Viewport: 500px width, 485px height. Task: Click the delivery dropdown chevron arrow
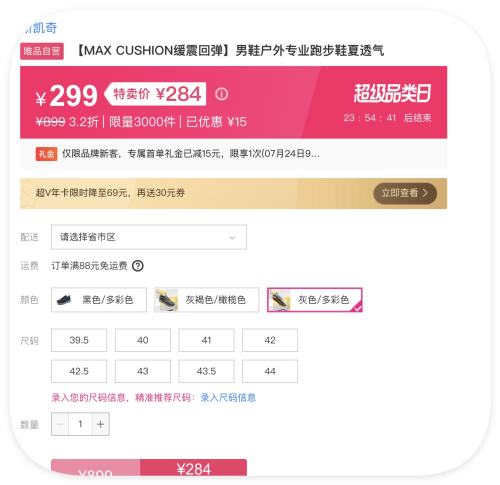click(x=232, y=237)
